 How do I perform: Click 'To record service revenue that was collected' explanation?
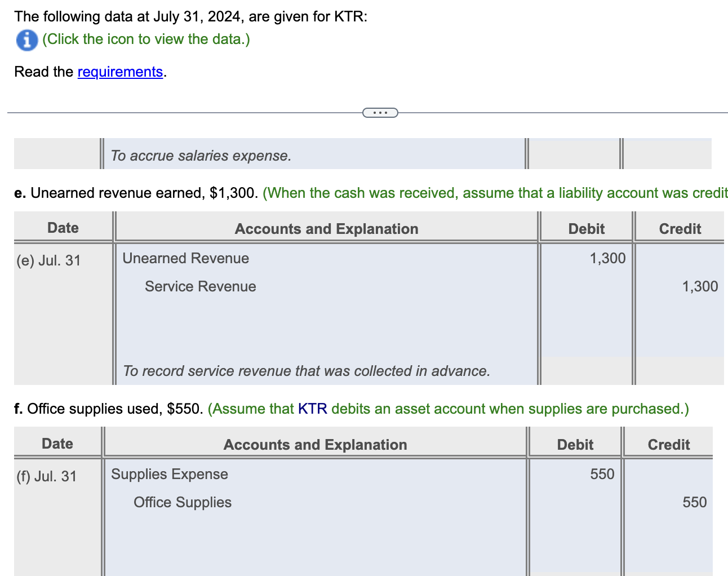pyautogui.click(x=307, y=371)
